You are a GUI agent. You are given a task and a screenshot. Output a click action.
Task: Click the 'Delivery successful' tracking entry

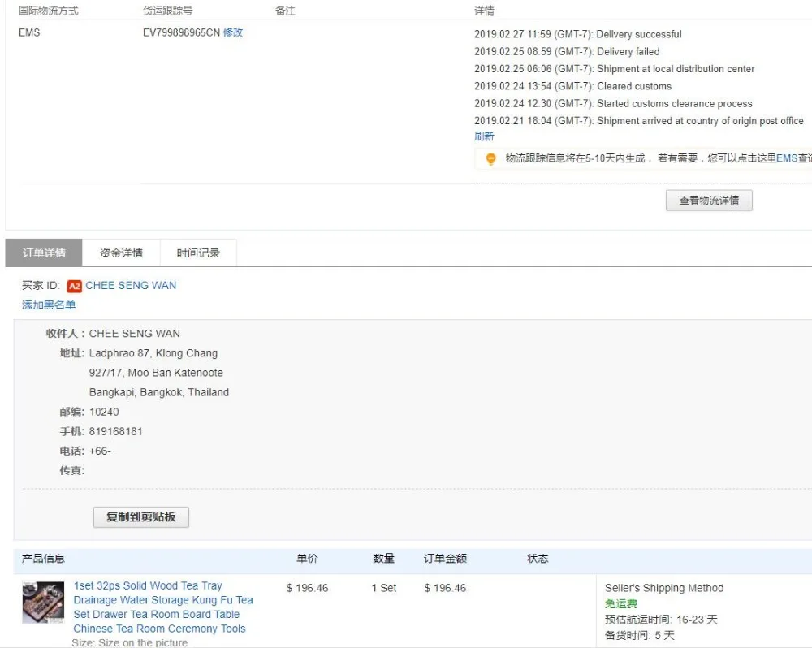(578, 34)
